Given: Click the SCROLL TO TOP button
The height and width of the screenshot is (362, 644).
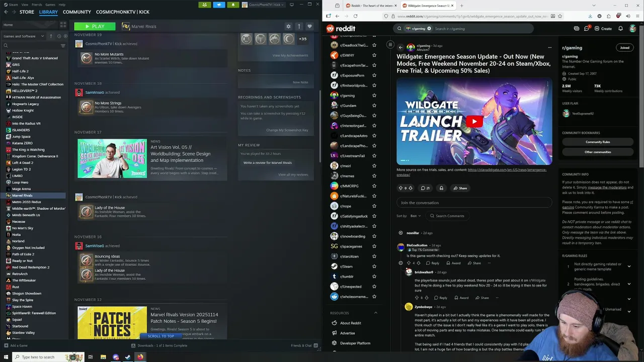Looking at the screenshot, I should (160, 336).
